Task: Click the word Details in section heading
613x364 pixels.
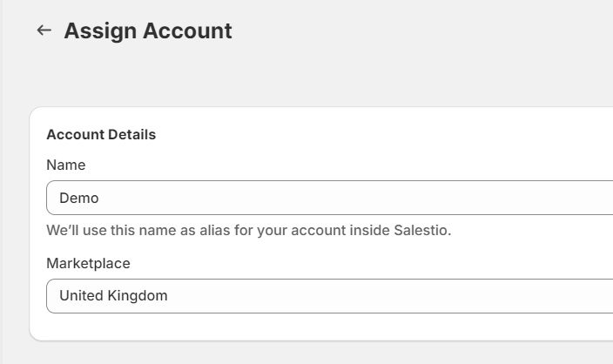Action: (x=131, y=134)
